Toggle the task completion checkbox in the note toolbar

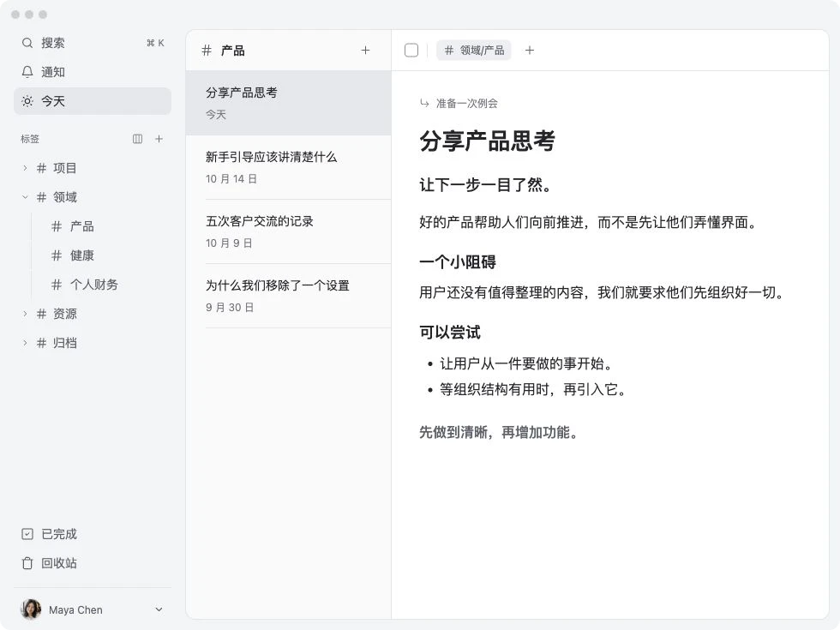411,51
